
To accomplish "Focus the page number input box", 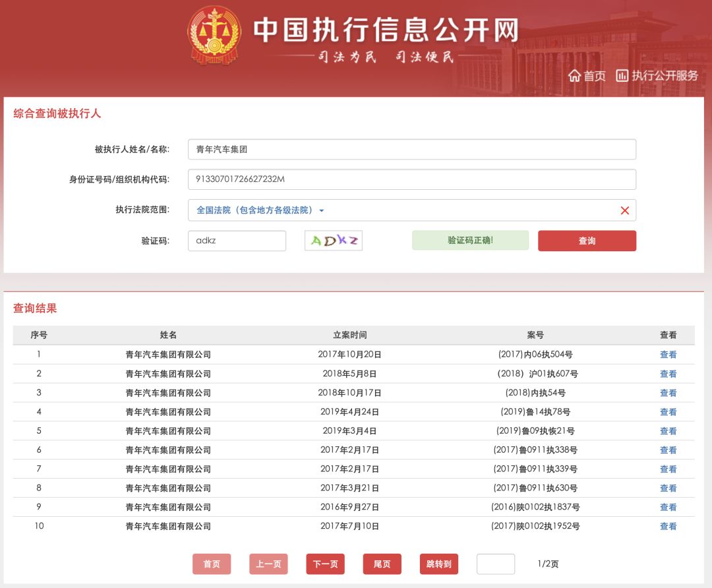I will coord(495,564).
